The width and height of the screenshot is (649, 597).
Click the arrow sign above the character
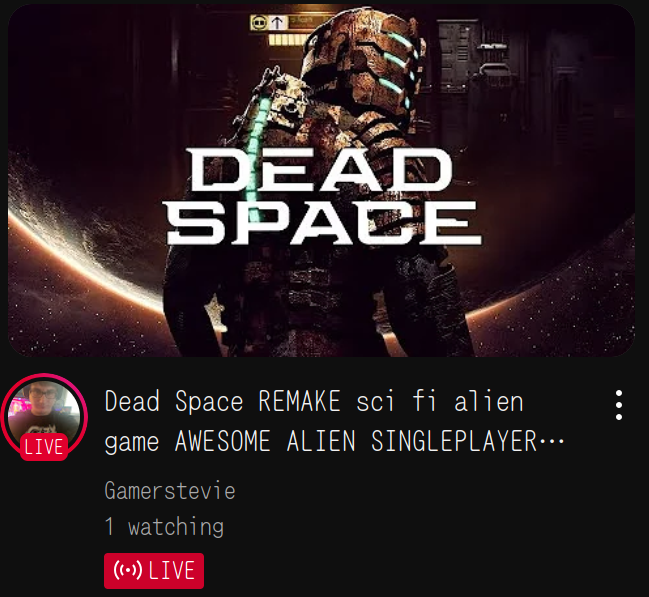coord(277,22)
